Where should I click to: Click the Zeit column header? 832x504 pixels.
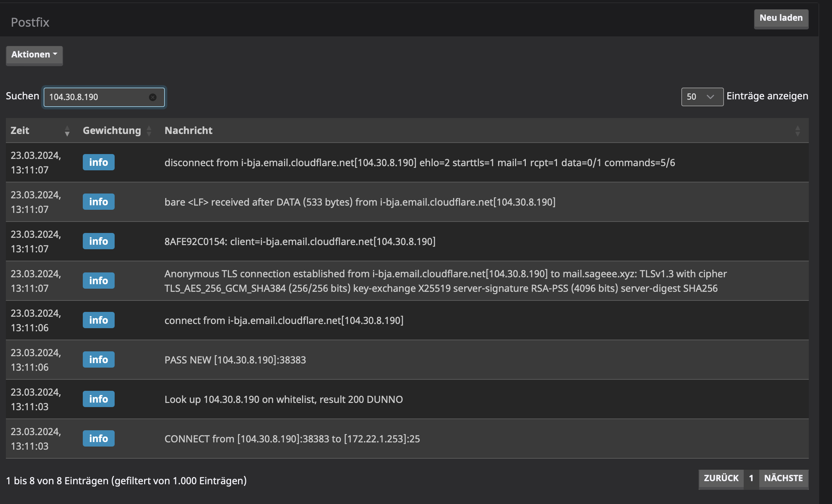click(x=20, y=130)
